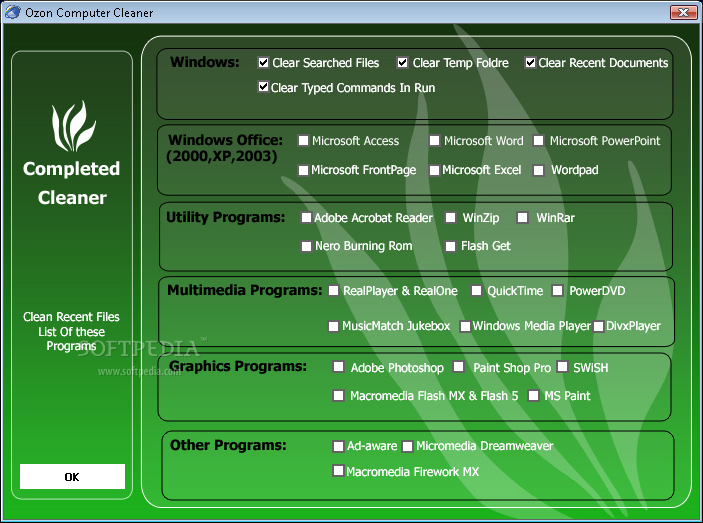
Task: Check the DivxPlayer option
Action: (599, 326)
